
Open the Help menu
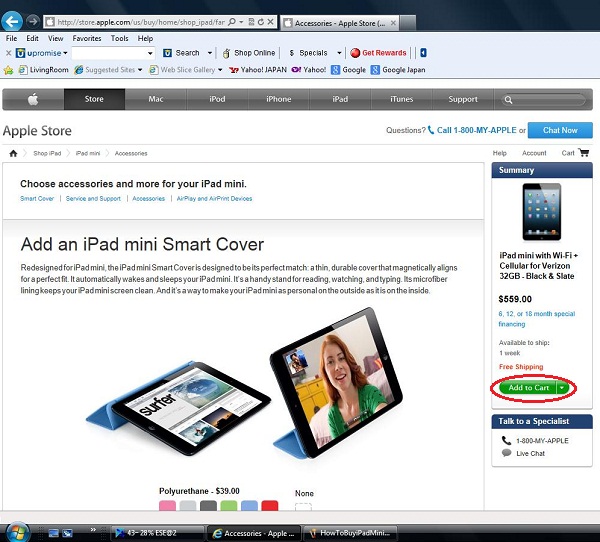(x=145, y=38)
